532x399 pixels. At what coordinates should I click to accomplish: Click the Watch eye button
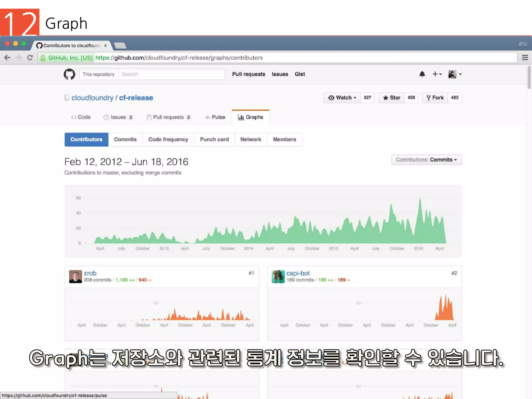point(342,98)
